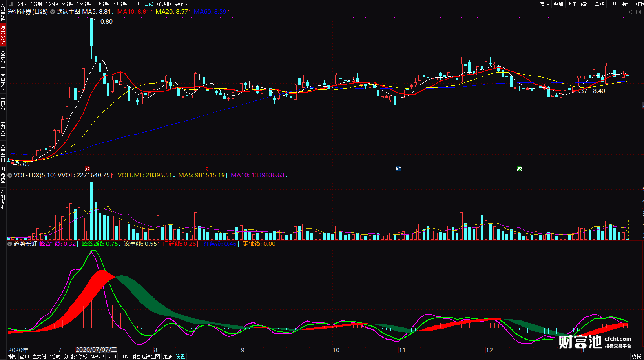Click the 叠加 overlay button
This screenshot has width=644, height=360.
558,4
